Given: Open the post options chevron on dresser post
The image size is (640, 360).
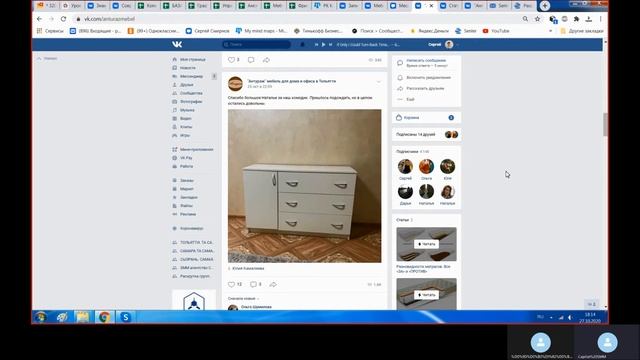Looking at the screenshot, I should click(x=378, y=82).
